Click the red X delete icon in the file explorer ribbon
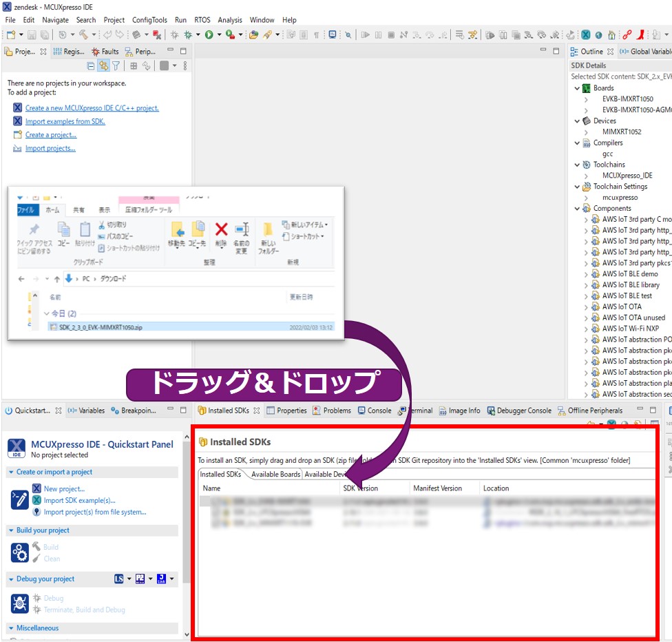This screenshot has height=642, width=672. click(221, 229)
